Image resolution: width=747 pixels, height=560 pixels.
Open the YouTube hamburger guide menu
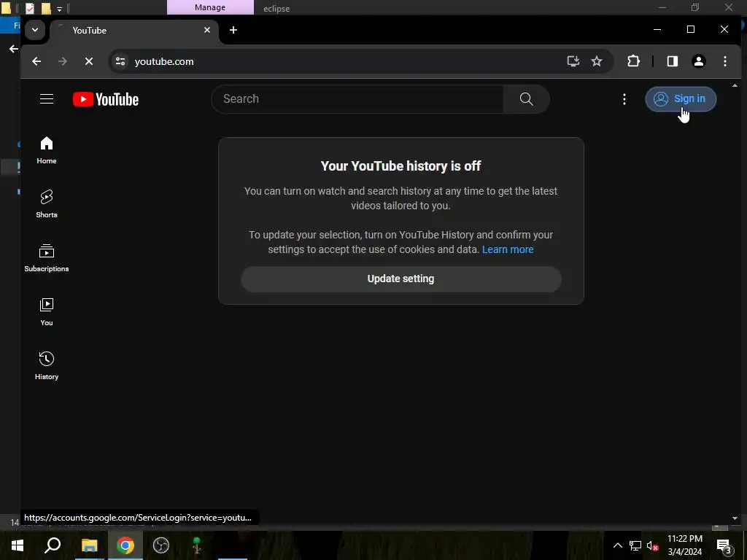pos(47,99)
